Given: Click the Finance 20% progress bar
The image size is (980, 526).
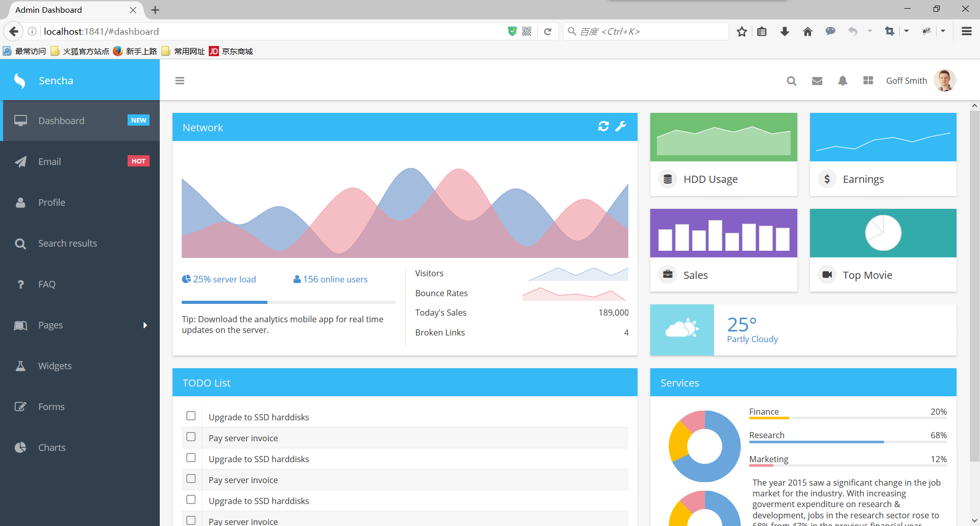Looking at the screenshot, I should pyautogui.click(x=848, y=418).
